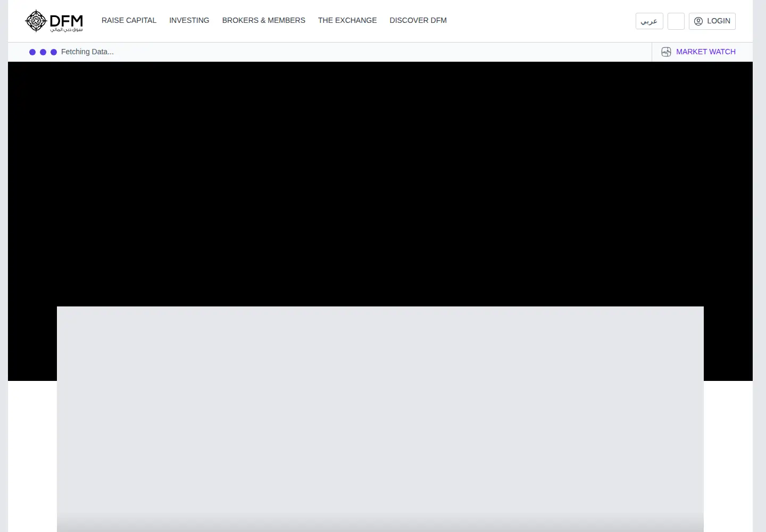Open the Discover DFM menu
The height and width of the screenshot is (532, 766).
tap(418, 20)
